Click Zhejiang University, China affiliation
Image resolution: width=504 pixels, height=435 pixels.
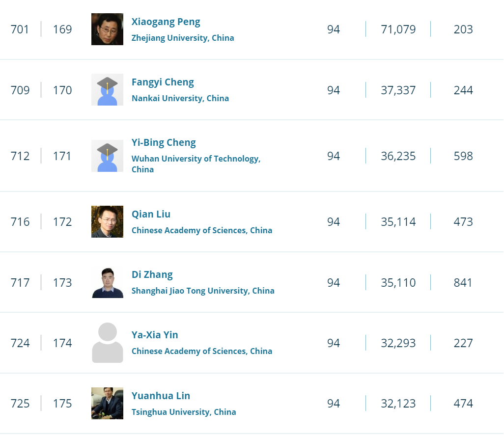[183, 38]
